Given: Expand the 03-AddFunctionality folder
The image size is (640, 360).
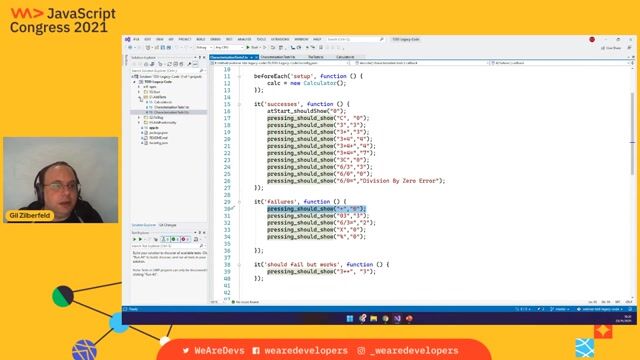Looking at the screenshot, I should [x=139, y=122].
